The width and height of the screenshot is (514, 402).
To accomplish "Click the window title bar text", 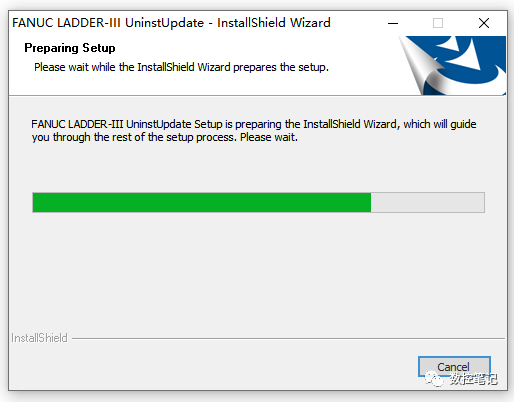I will [x=171, y=23].
